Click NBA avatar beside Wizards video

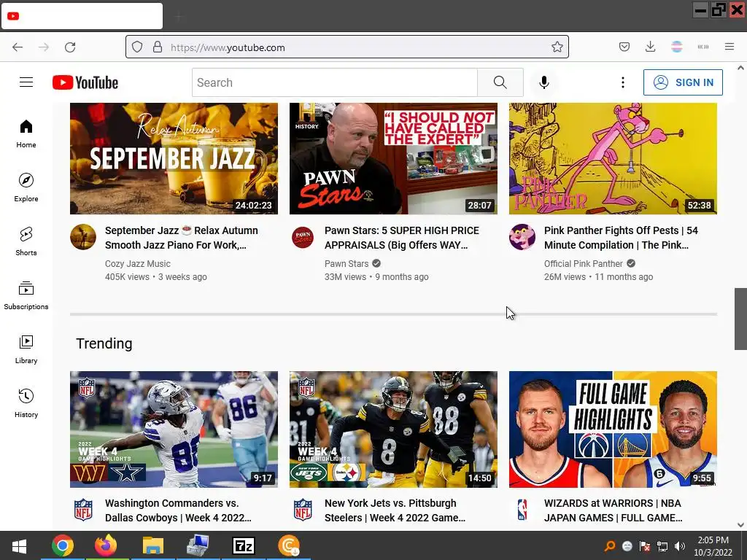coord(522,510)
